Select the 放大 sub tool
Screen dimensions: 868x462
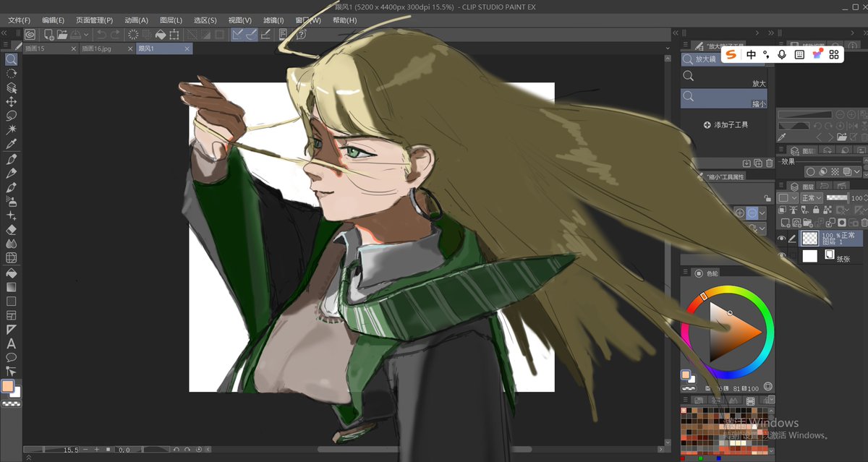723,78
